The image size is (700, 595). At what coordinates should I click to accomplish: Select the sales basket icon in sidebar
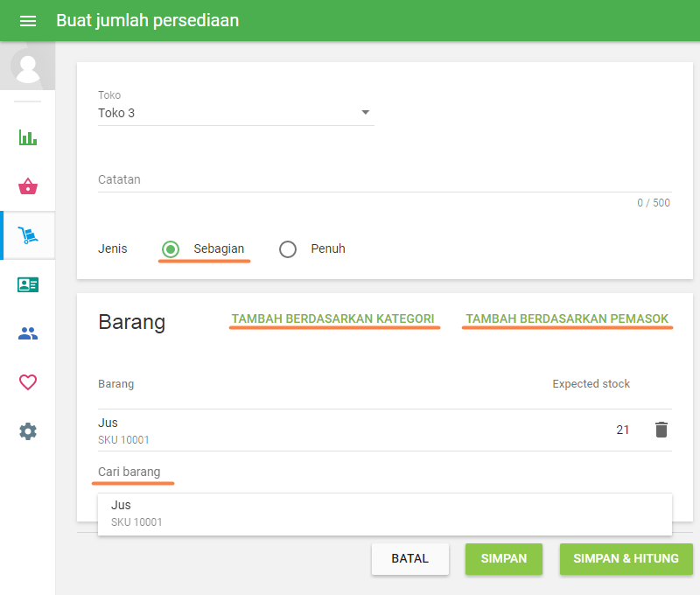[27, 186]
